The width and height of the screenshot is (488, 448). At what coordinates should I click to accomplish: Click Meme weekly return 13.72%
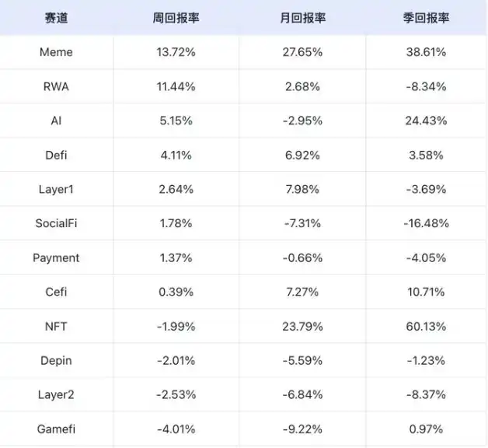(176, 52)
